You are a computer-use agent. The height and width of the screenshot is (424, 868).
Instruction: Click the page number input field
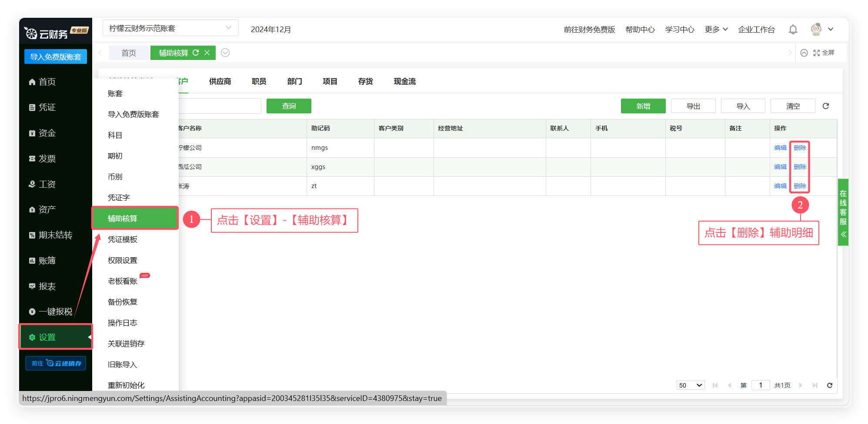point(760,385)
